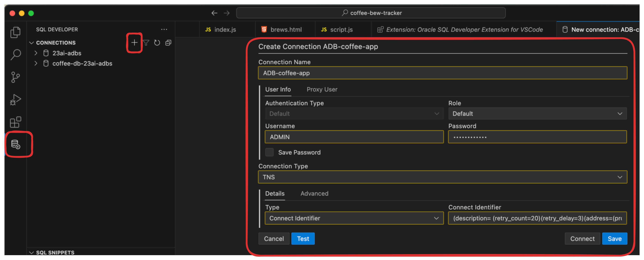Expand the coffee-db-23ai-adbs connection

(36, 63)
